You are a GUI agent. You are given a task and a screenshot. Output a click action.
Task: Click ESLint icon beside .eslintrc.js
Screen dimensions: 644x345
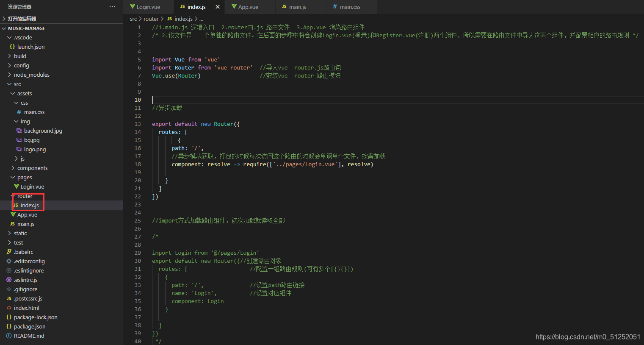[x=9, y=280]
